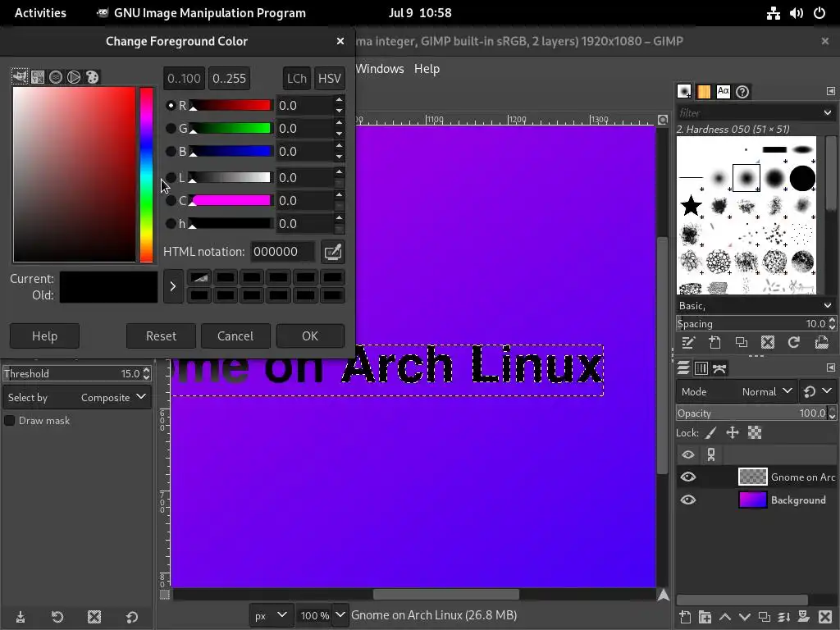The width and height of the screenshot is (840, 630).
Task: Open the Select by Composite dropdown
Action: (x=77, y=398)
